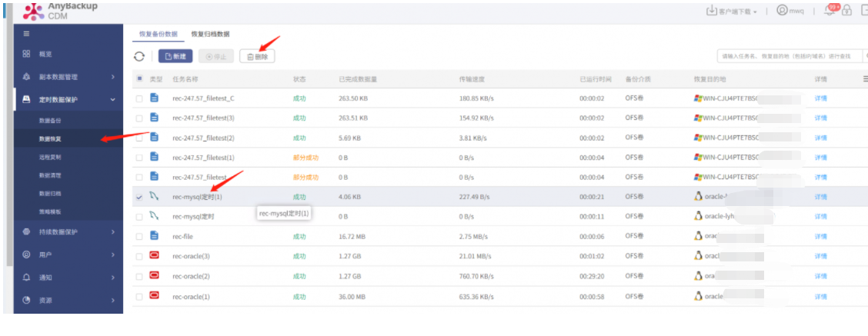This screenshot has height=336, width=868.
Task: Expand the 持续数据保护 sidebar section
Action: pos(68,232)
